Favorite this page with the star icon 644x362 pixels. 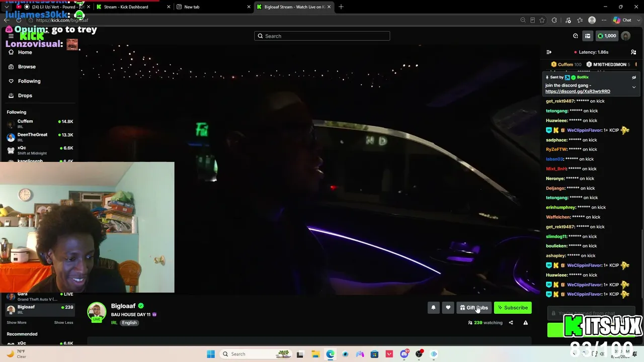542,20
